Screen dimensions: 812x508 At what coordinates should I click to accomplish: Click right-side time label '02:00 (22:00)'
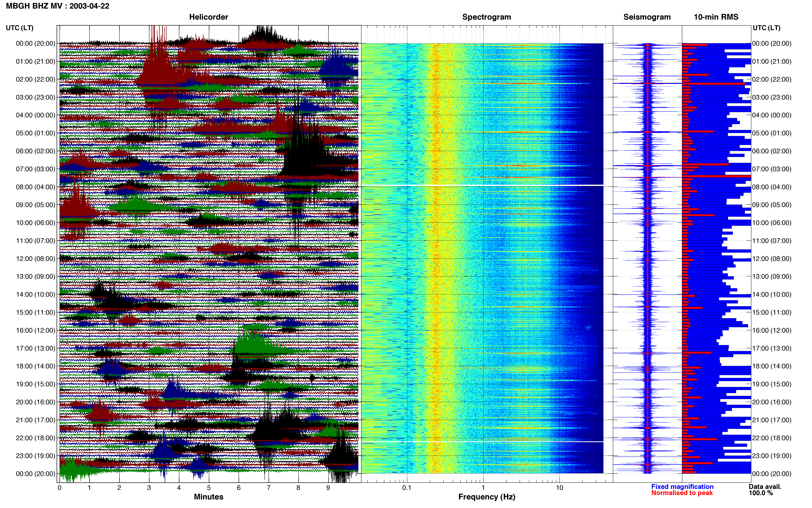[772, 79]
